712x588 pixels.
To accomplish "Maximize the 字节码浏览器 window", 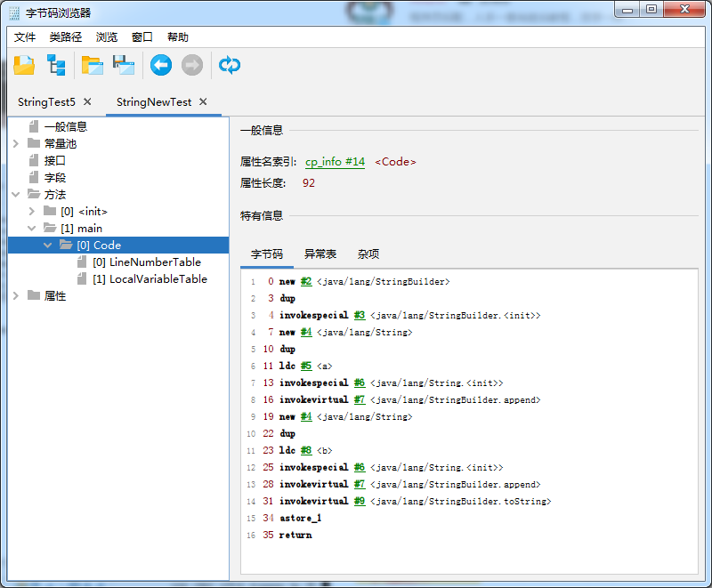I will (x=651, y=10).
